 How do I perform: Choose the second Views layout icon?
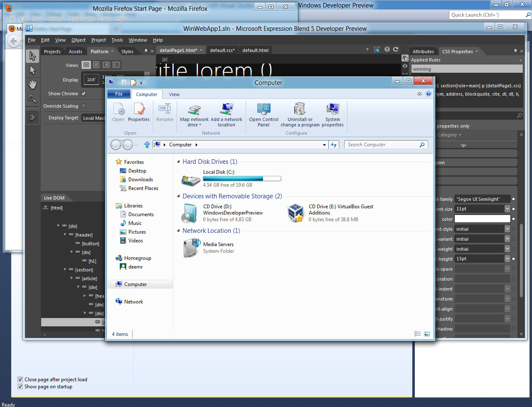[x=96, y=65]
